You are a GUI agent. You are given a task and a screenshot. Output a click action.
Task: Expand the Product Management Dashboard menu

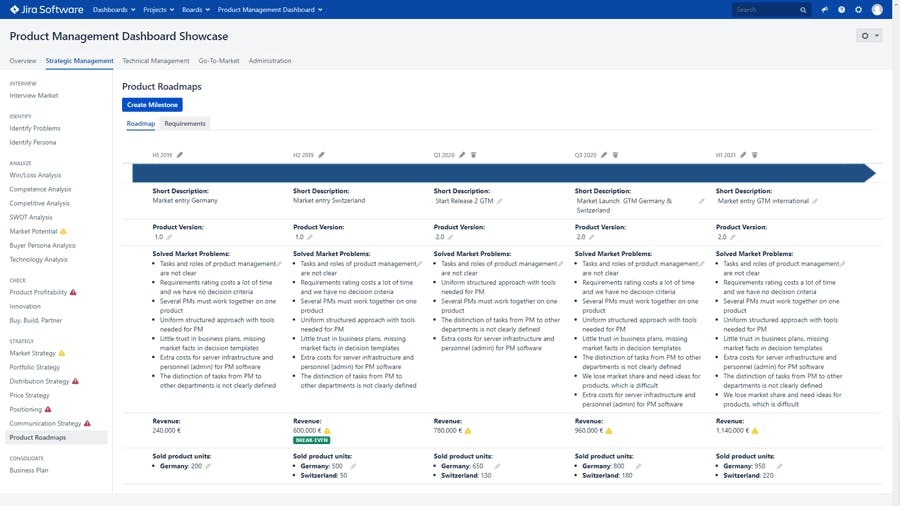click(x=270, y=10)
